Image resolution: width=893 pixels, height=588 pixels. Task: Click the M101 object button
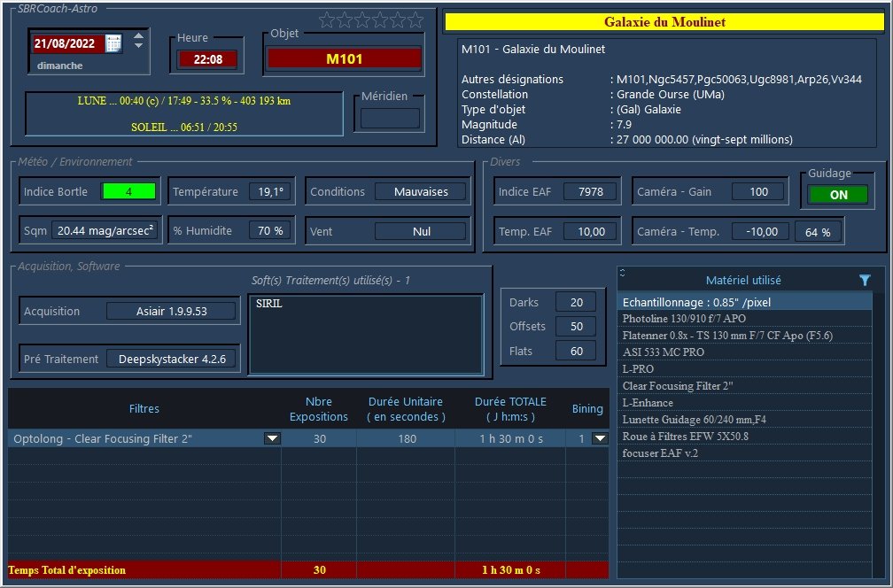pos(345,58)
